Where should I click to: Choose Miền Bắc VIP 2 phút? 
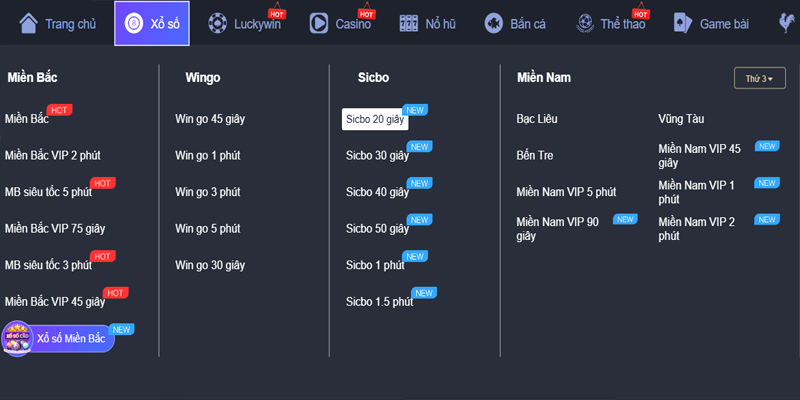pyautogui.click(x=52, y=155)
